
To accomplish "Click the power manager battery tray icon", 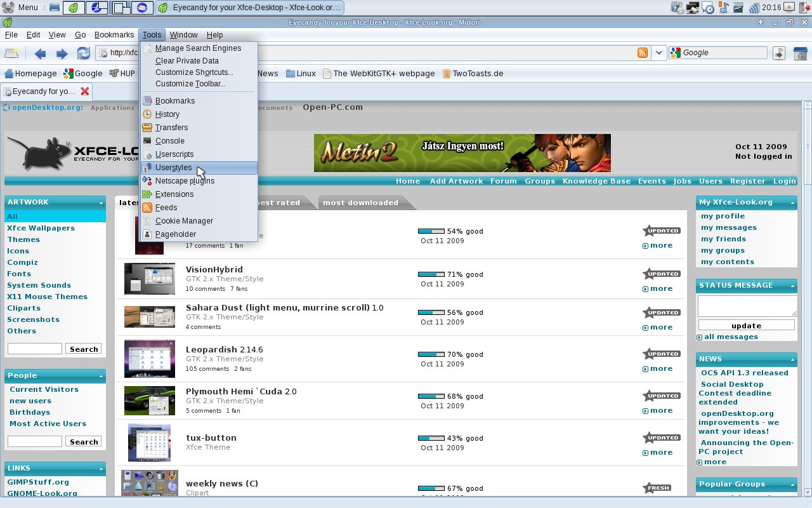I will pyautogui.click(x=677, y=8).
